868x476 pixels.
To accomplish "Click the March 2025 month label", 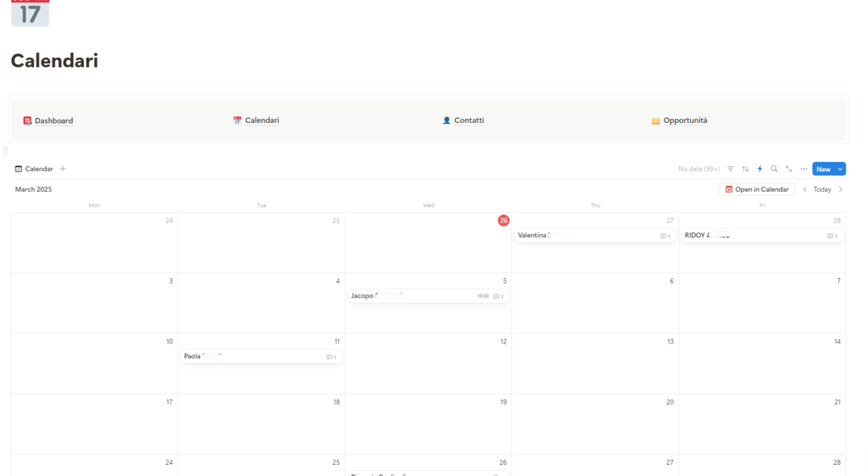I will pos(33,189).
